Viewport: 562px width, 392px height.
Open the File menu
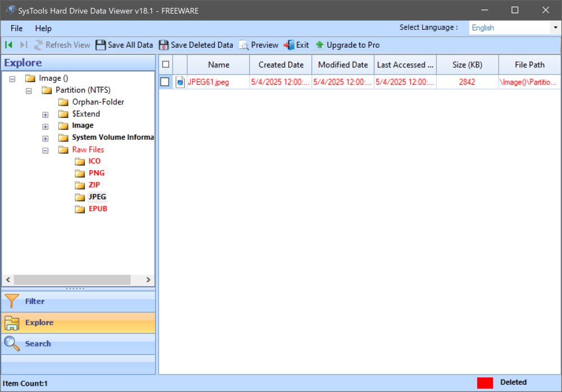pos(16,28)
